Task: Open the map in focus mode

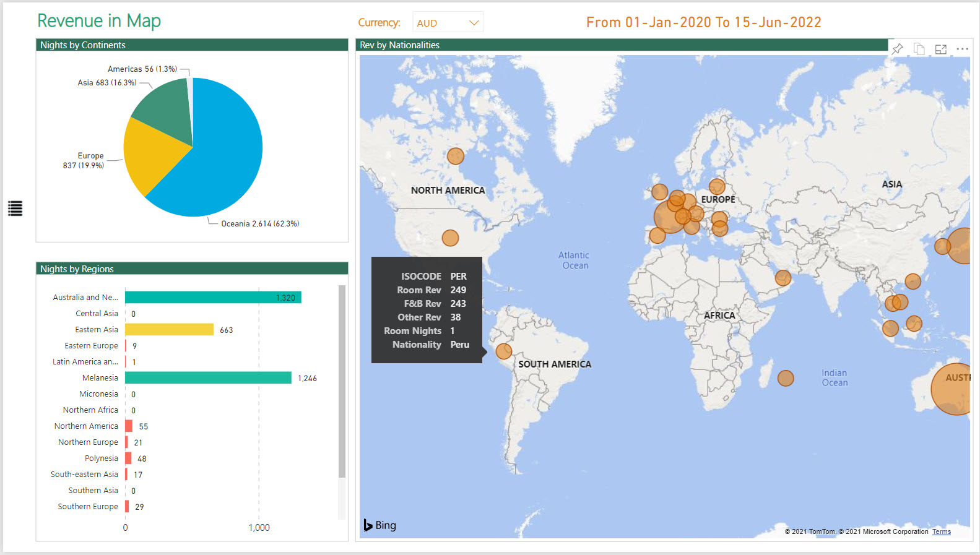Action: point(940,49)
